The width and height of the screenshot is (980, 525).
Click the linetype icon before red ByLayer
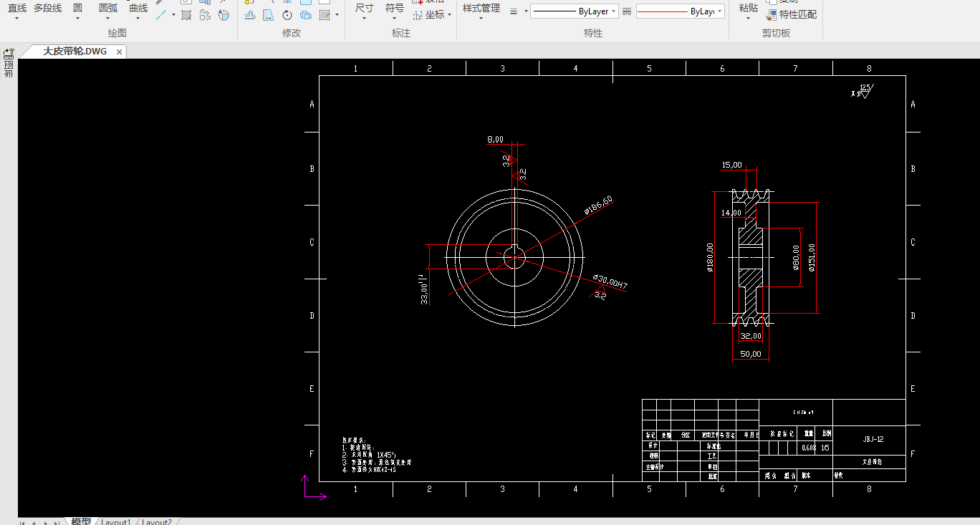pyautogui.click(x=627, y=11)
